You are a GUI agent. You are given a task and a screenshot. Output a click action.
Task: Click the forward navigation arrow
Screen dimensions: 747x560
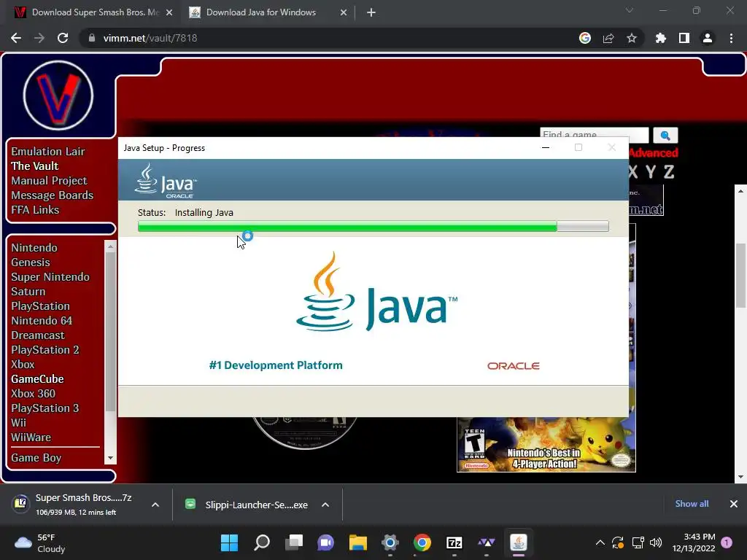click(39, 38)
